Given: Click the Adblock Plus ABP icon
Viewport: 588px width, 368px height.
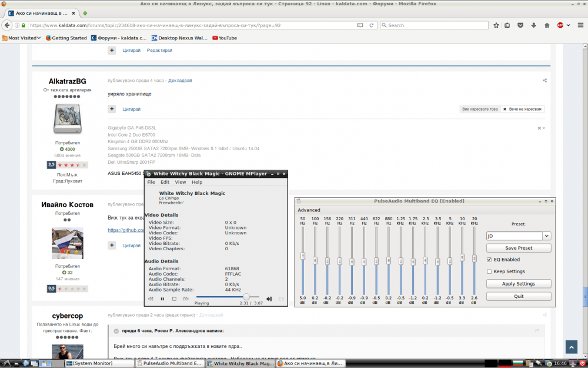Looking at the screenshot, I should 560,25.
